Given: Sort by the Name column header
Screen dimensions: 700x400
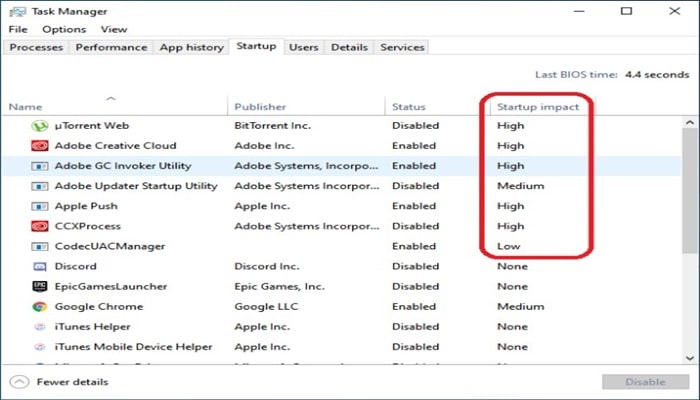Looking at the screenshot, I should pos(25,107).
